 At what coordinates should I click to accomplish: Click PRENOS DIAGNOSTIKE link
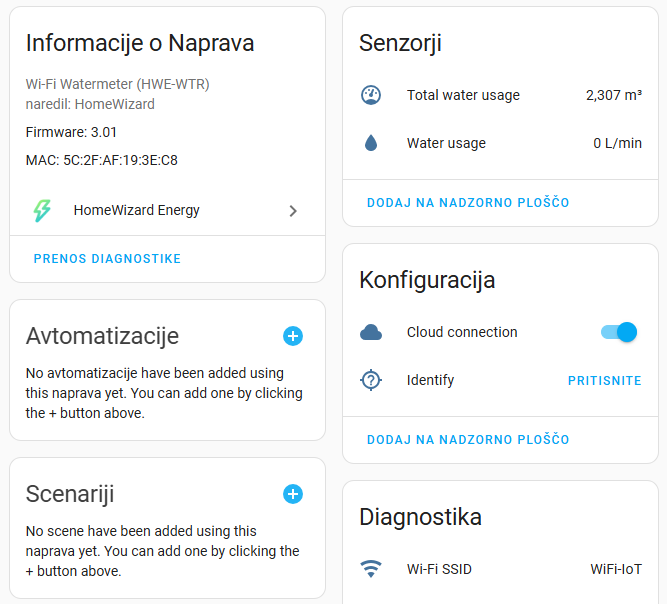click(x=107, y=259)
